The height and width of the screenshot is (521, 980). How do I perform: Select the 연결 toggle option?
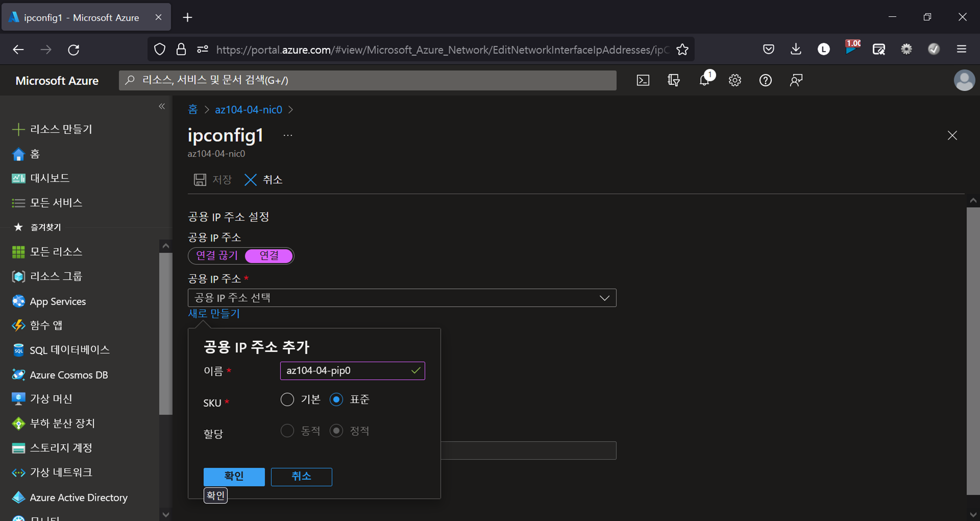tap(269, 255)
